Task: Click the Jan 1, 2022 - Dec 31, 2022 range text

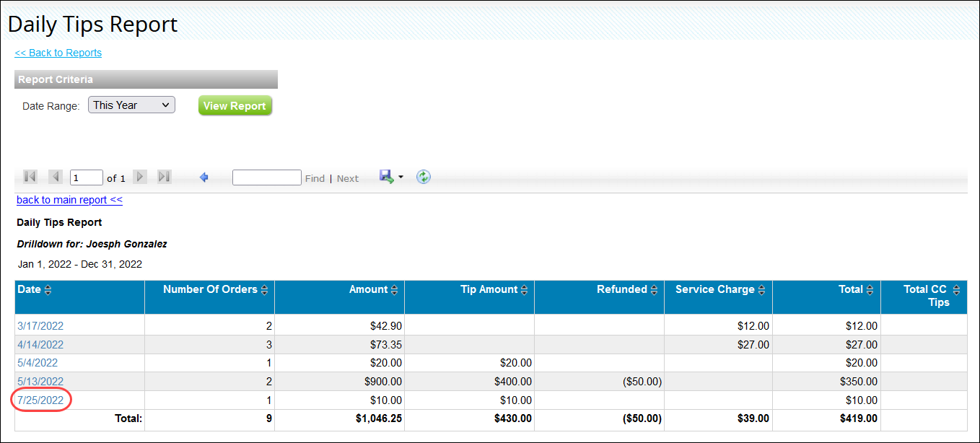Action: [79, 264]
